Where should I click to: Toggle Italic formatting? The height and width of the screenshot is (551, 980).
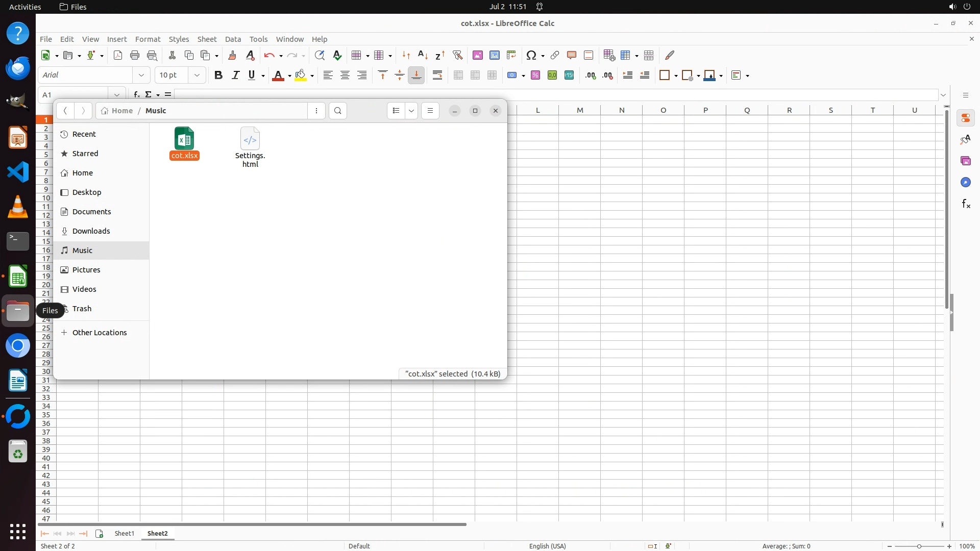point(235,75)
